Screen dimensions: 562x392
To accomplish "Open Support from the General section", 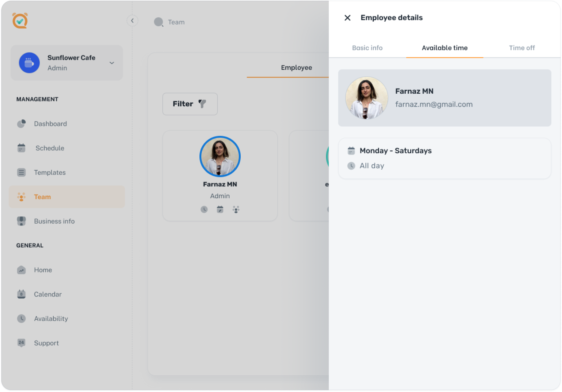I will 46,343.
